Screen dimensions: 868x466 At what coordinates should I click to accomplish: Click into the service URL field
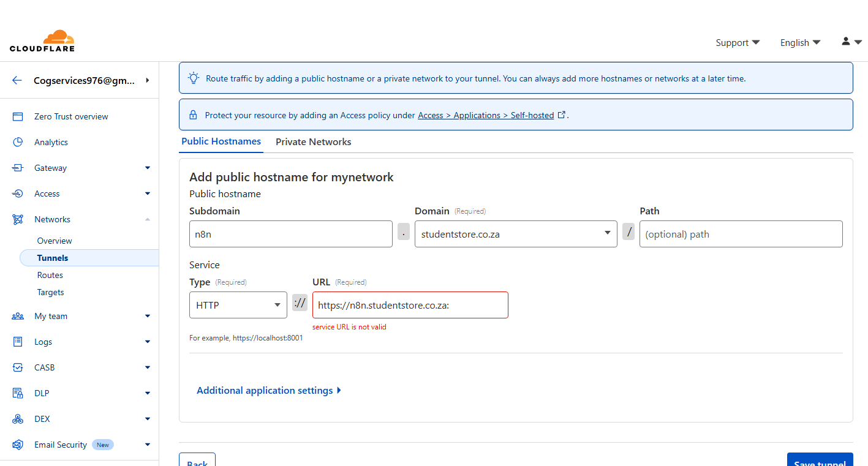410,305
